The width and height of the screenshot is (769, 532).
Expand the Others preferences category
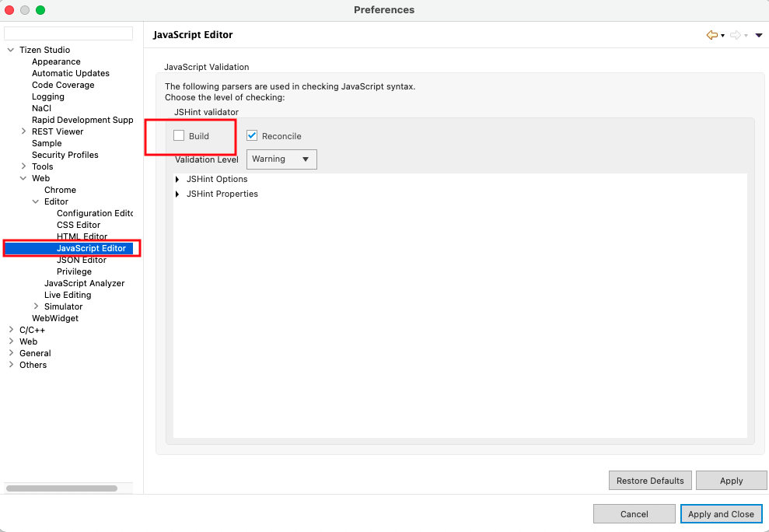[12, 365]
